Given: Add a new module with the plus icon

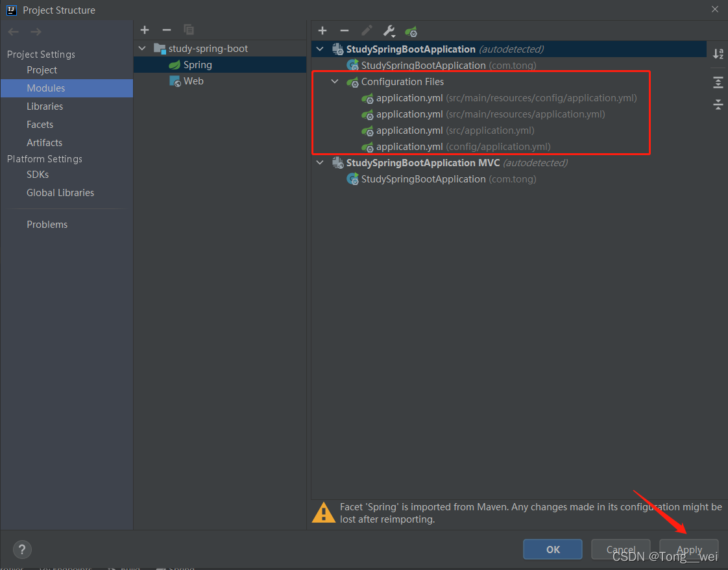Looking at the screenshot, I should pyautogui.click(x=145, y=31).
